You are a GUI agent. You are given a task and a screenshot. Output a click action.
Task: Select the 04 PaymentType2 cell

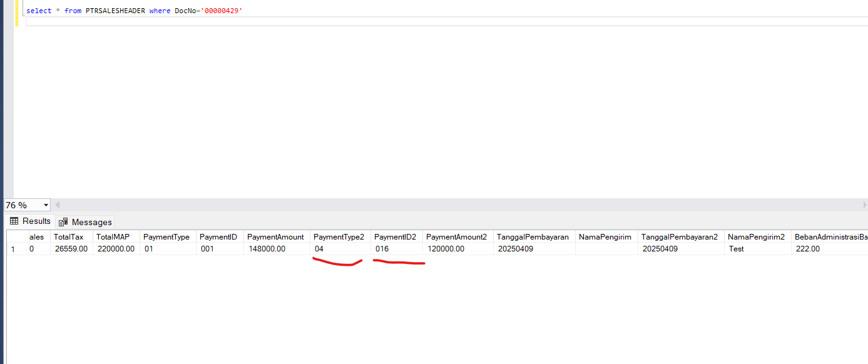point(340,249)
